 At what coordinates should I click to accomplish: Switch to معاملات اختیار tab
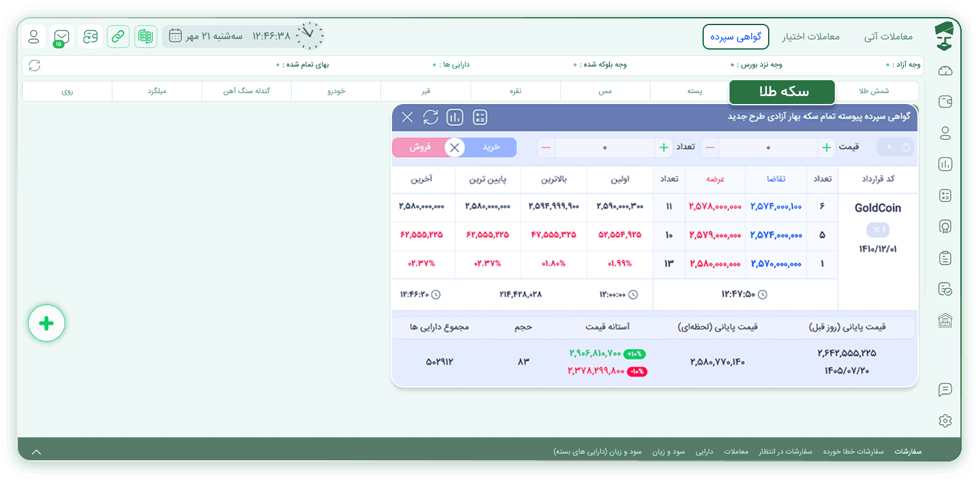(810, 37)
